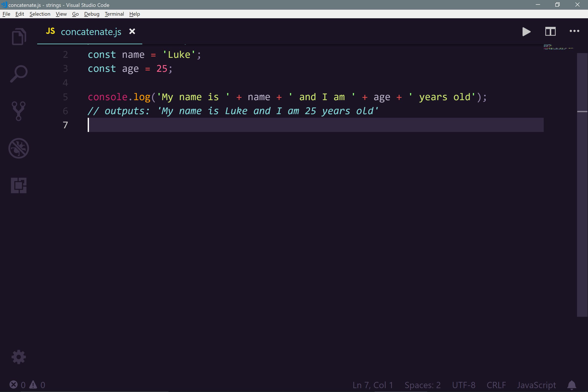The width and height of the screenshot is (588, 392).
Task: Open the Extensions view icon
Action: point(19,185)
